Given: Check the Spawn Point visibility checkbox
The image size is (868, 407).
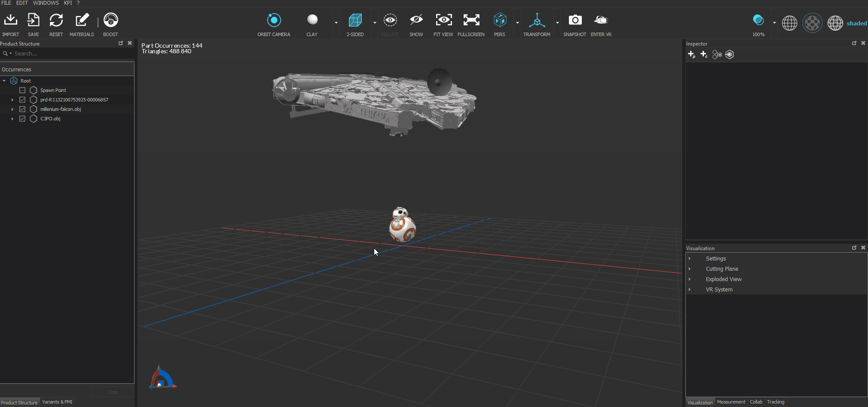Looking at the screenshot, I should click(x=22, y=90).
